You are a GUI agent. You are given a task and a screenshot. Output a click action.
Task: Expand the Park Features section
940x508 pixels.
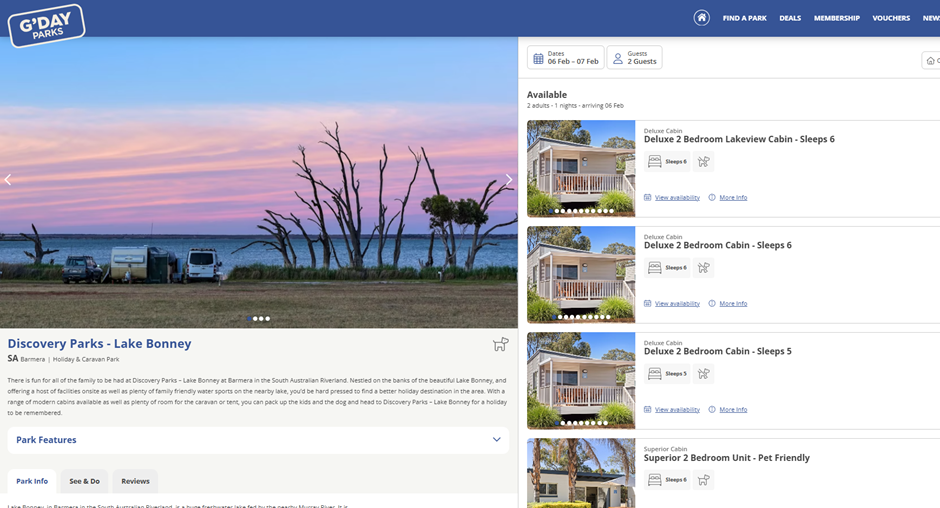(258, 440)
